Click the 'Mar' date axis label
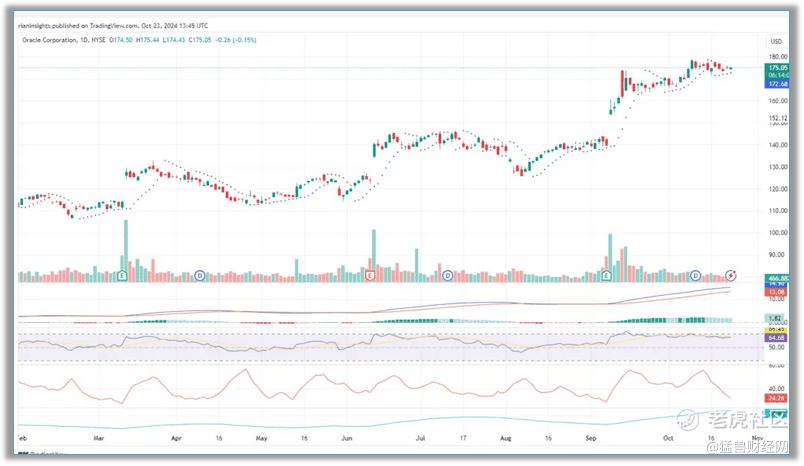The height and width of the screenshot is (466, 804). 99,439
